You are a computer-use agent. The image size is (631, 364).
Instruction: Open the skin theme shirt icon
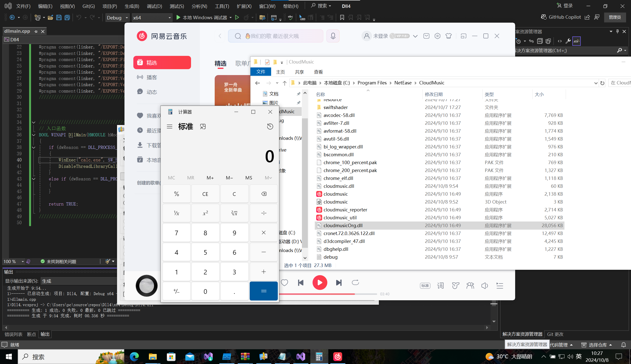click(449, 36)
